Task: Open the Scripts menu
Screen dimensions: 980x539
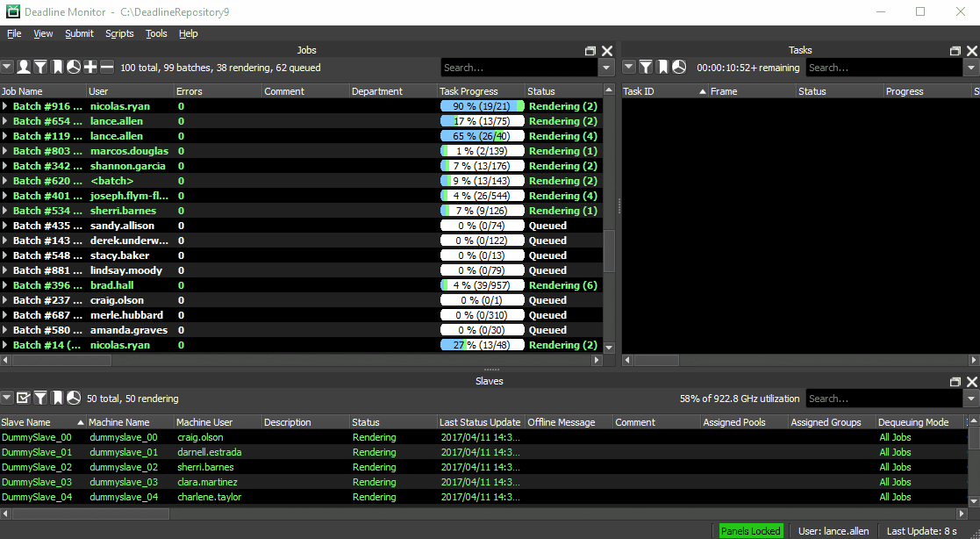Action: pos(119,33)
